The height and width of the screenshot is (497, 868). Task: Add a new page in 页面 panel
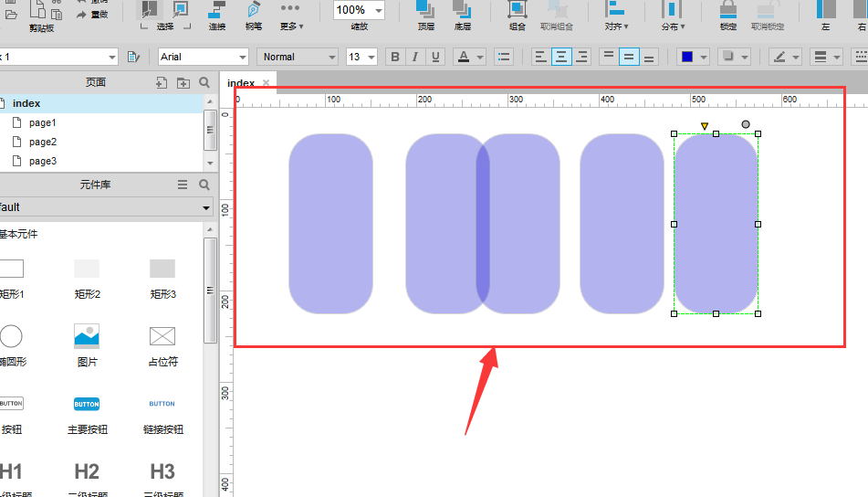[x=161, y=82]
